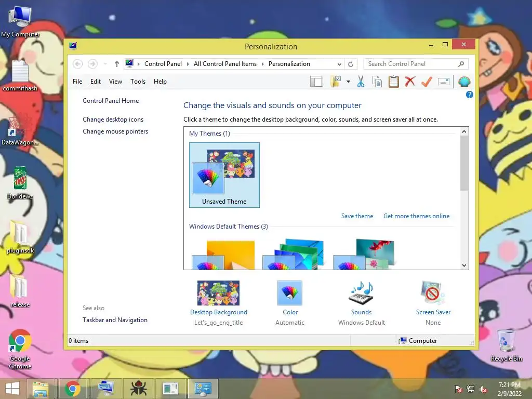This screenshot has height=399, width=532.
Task: Expand the folder options dropdown arrow
Action: pos(348,82)
